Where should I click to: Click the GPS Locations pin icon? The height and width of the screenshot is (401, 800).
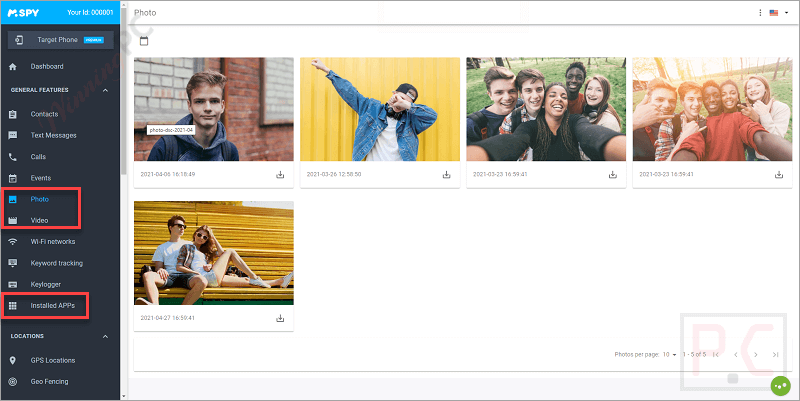tap(12, 360)
